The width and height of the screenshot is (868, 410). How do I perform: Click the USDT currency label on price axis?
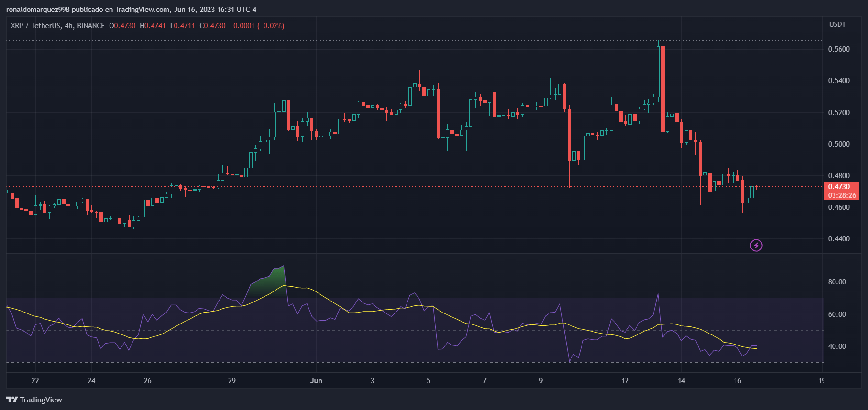[837, 24]
